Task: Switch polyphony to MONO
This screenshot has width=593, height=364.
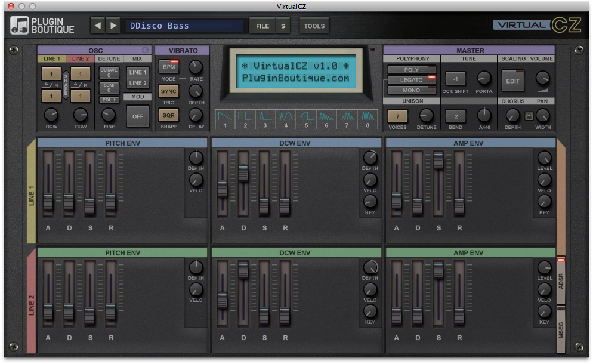Action: [x=411, y=90]
